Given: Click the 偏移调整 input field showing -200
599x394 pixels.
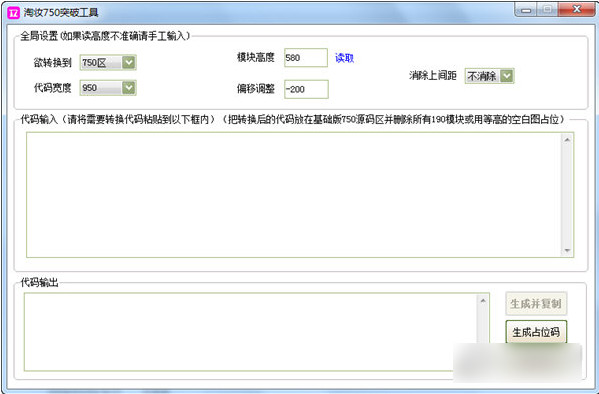Looking at the screenshot, I should point(306,89).
